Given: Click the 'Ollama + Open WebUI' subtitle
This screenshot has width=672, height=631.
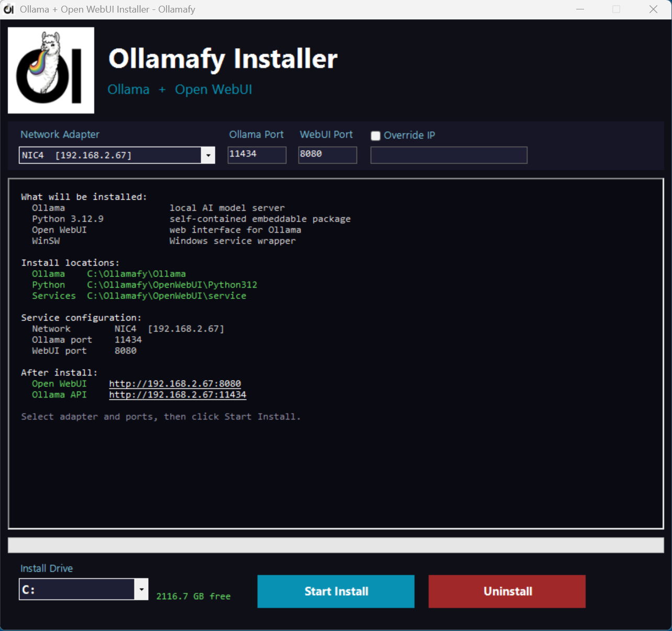Looking at the screenshot, I should point(180,89).
